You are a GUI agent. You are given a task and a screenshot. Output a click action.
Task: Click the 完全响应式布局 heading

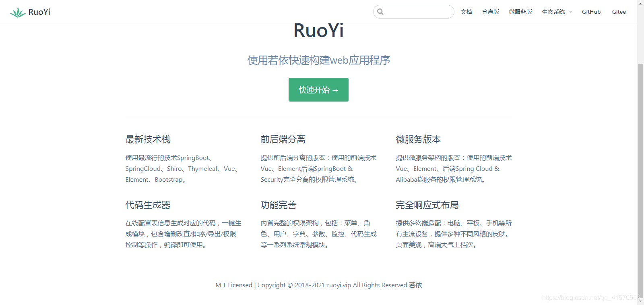pyautogui.click(x=427, y=205)
